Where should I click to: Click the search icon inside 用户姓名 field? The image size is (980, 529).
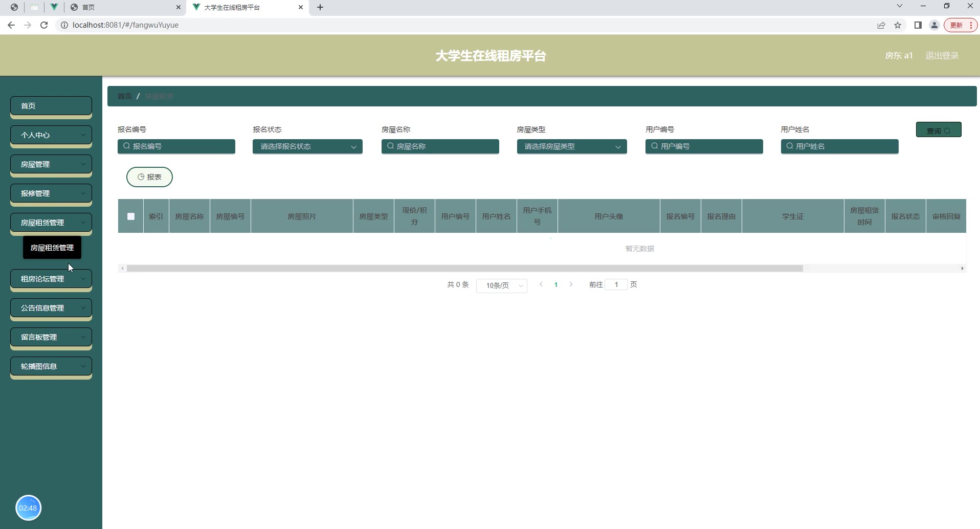(x=790, y=146)
